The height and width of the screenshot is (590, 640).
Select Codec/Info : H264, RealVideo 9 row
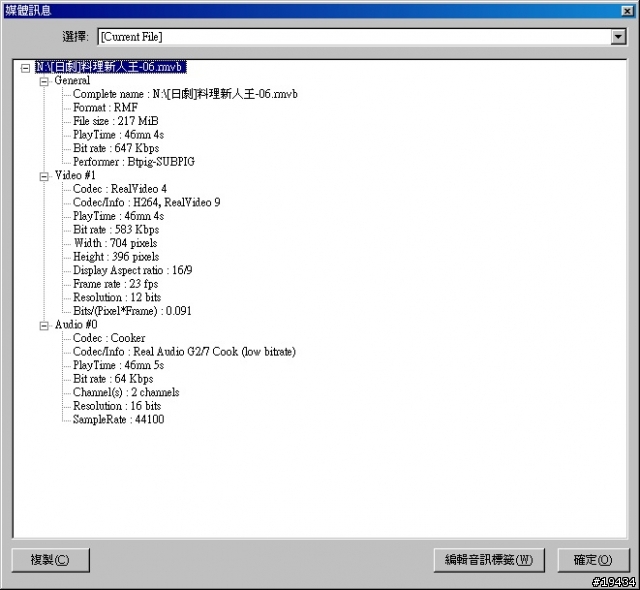[x=147, y=202]
